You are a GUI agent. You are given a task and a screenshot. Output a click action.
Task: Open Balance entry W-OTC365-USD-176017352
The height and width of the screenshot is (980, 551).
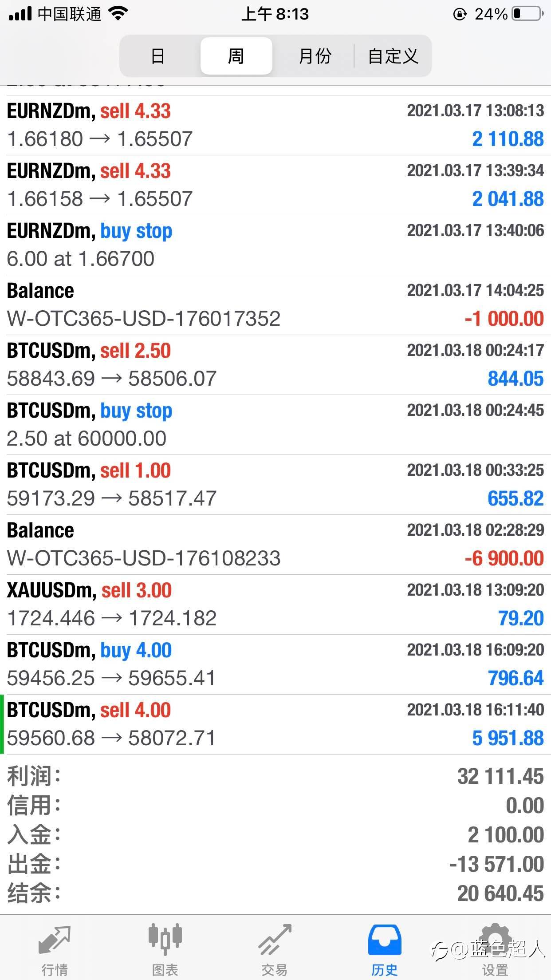[275, 305]
